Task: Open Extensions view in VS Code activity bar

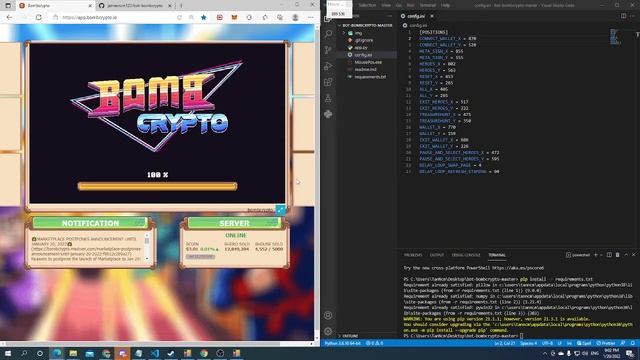Action: (328, 82)
